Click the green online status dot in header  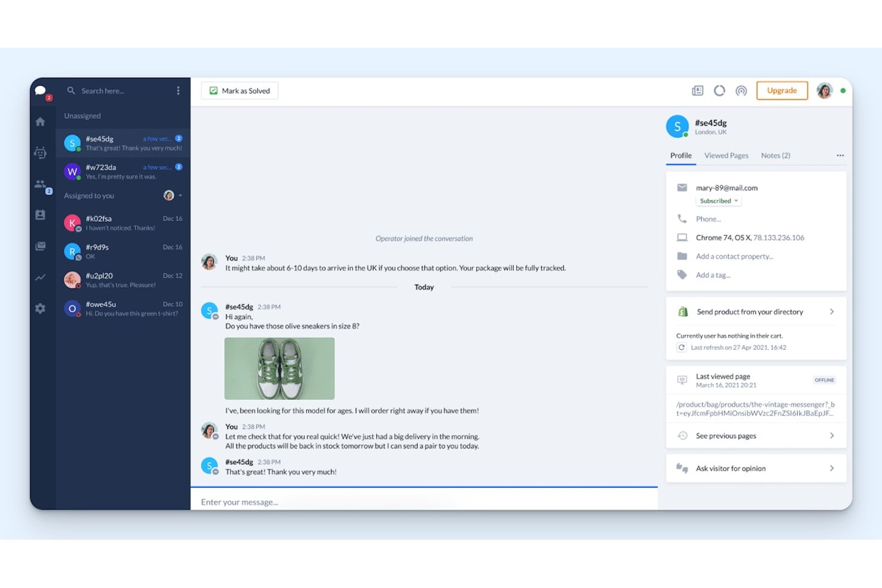coord(843,91)
